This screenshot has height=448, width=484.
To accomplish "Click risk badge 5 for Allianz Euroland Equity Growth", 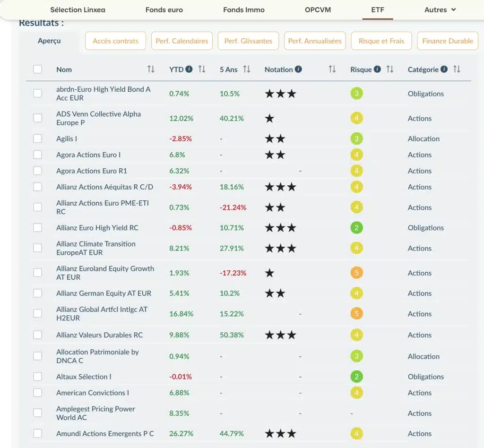I will click(x=356, y=273).
